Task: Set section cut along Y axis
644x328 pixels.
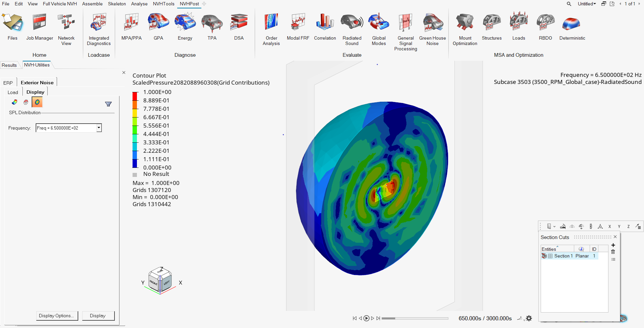Action: coord(619,226)
